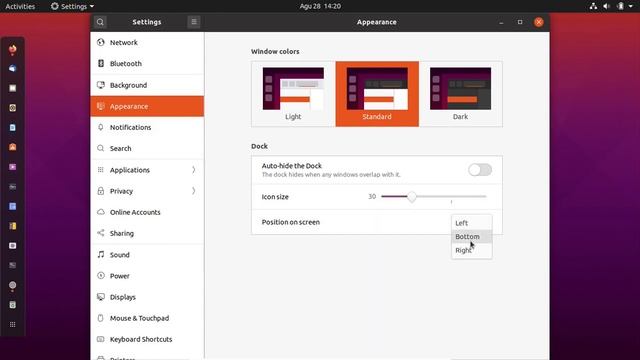This screenshot has width=640, height=360.
Task: Click the Power icon in sidebar
Action: click(x=101, y=276)
